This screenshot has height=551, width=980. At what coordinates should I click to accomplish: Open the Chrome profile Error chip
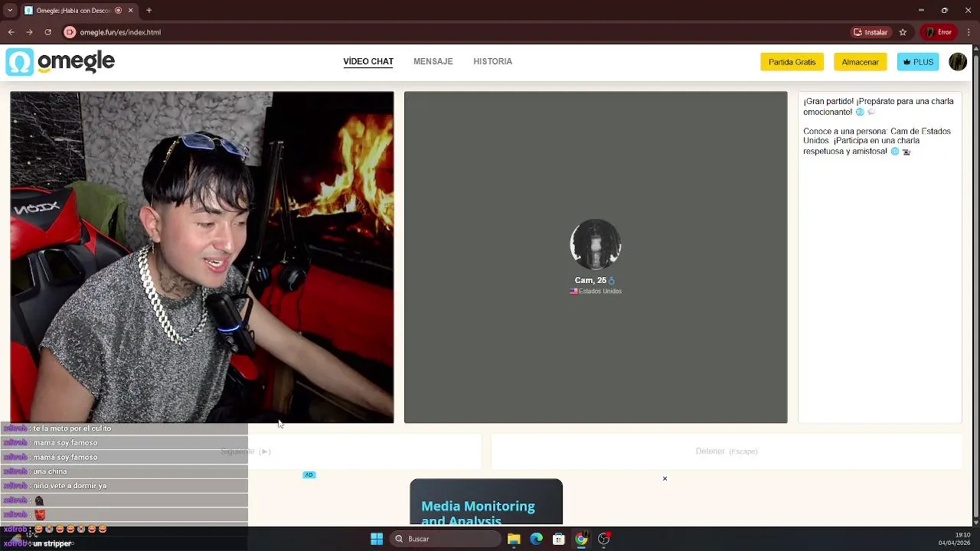coord(939,32)
